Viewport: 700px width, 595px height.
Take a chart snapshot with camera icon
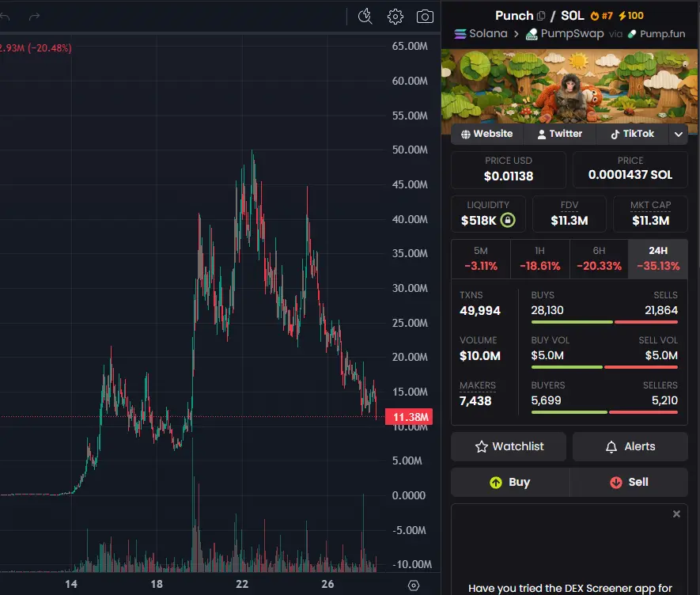coord(425,17)
